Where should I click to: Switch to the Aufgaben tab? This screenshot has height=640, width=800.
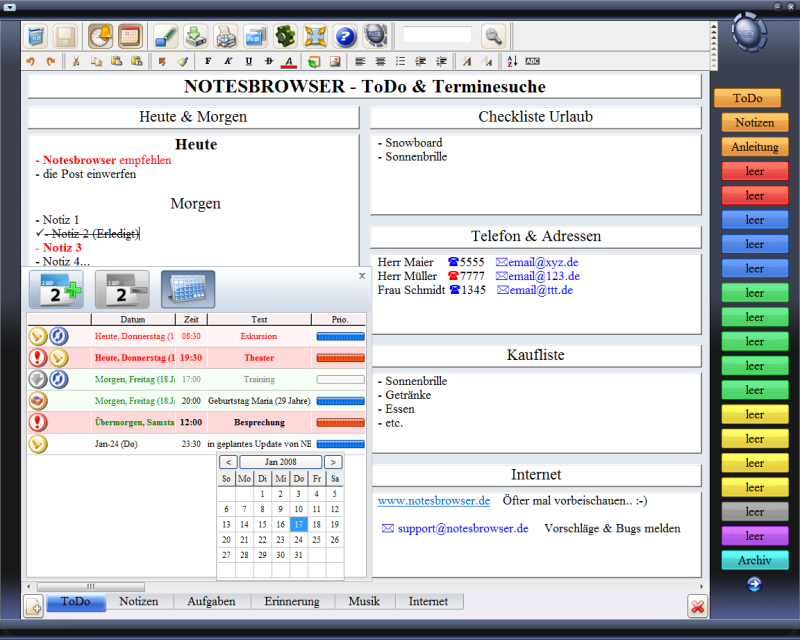pyautogui.click(x=211, y=602)
